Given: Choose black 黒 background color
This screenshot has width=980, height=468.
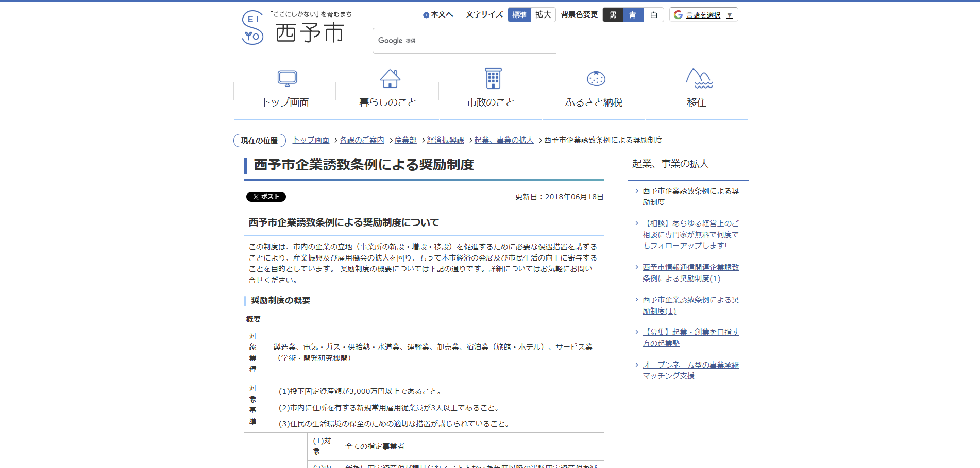Looking at the screenshot, I should (613, 15).
